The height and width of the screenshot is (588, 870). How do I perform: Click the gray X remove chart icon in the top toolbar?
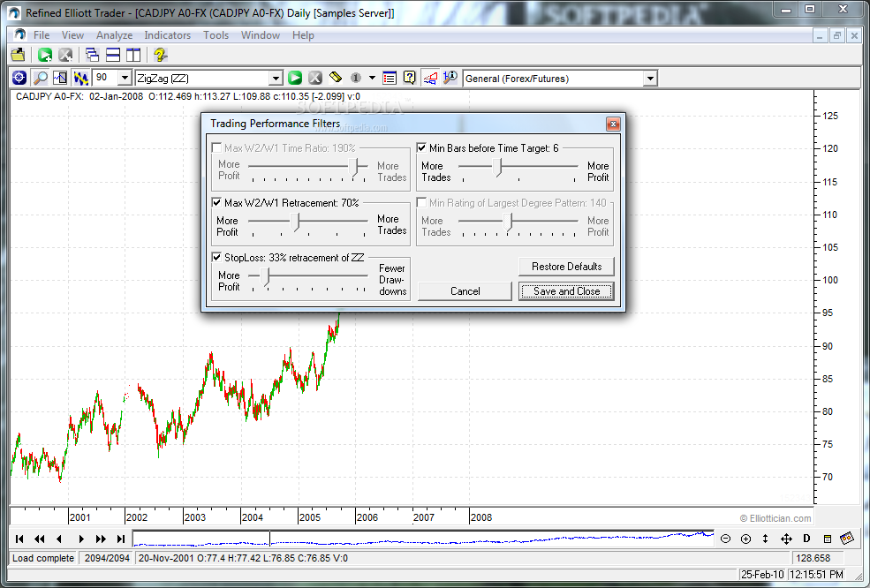[x=65, y=55]
